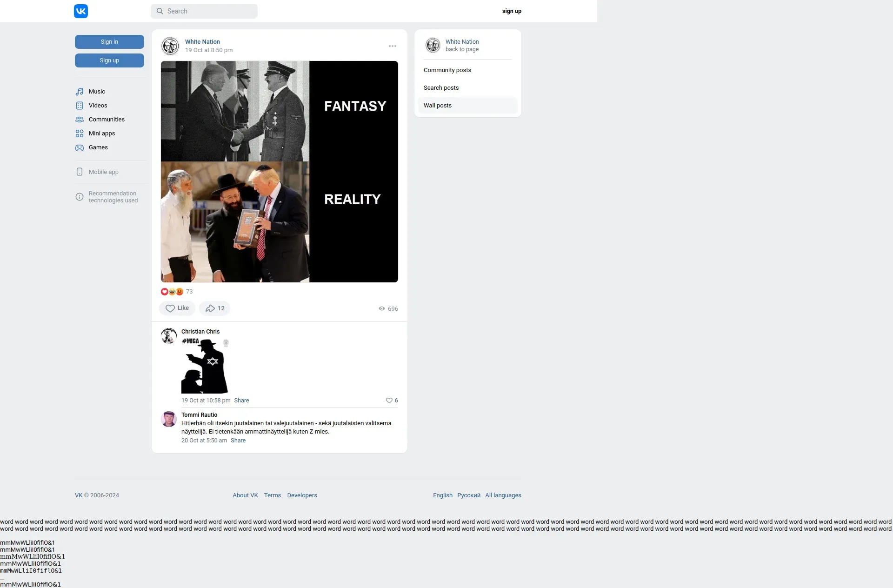Click the reaction emoji icons showing 73
893x588 pixels.
172,292
